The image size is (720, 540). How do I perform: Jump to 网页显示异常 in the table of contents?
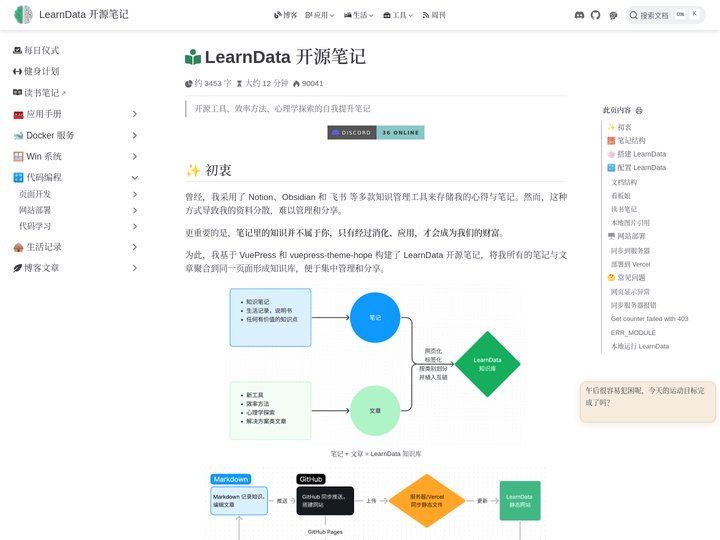click(630, 292)
